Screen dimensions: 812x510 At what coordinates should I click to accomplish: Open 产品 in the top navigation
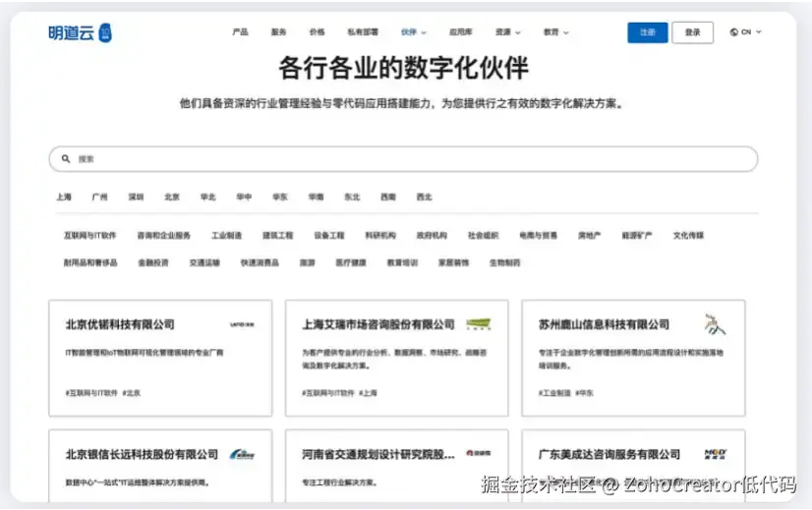click(x=240, y=32)
